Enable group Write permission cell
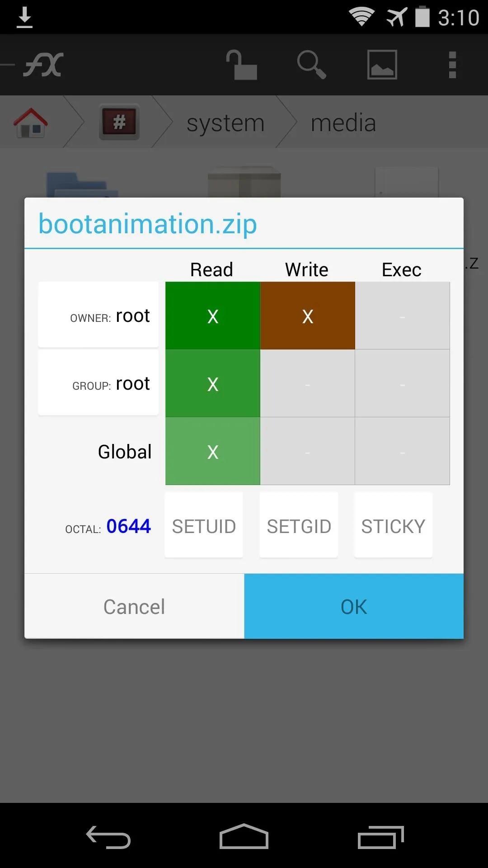The height and width of the screenshot is (868, 488). [x=308, y=383]
